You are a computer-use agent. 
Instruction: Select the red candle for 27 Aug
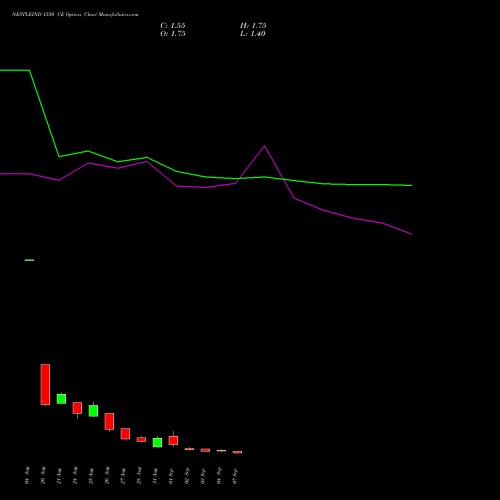pyautogui.click(x=125, y=434)
